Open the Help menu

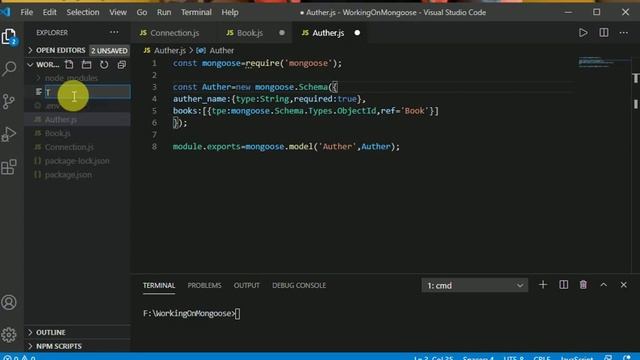coord(230,12)
